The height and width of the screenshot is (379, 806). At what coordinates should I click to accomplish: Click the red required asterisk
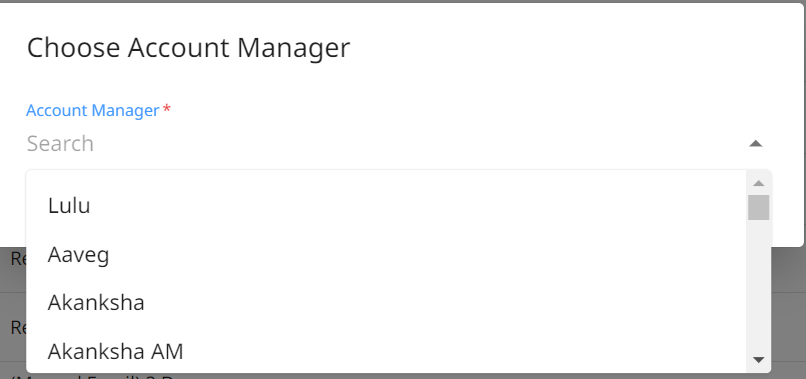point(167,109)
